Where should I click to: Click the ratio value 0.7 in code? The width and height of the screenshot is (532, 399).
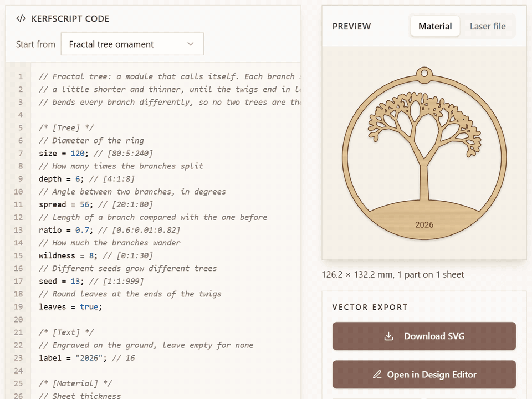tap(82, 230)
